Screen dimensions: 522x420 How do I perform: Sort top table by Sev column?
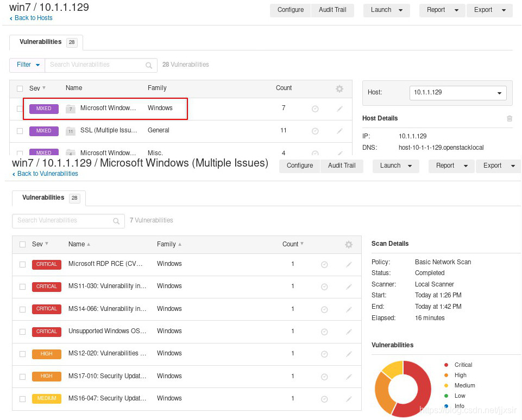37,88
